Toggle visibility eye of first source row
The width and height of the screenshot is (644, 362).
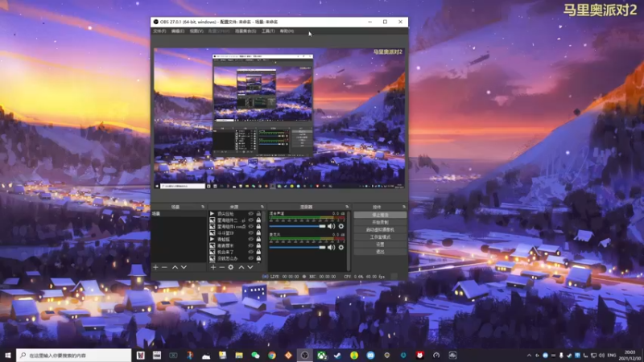point(251,214)
